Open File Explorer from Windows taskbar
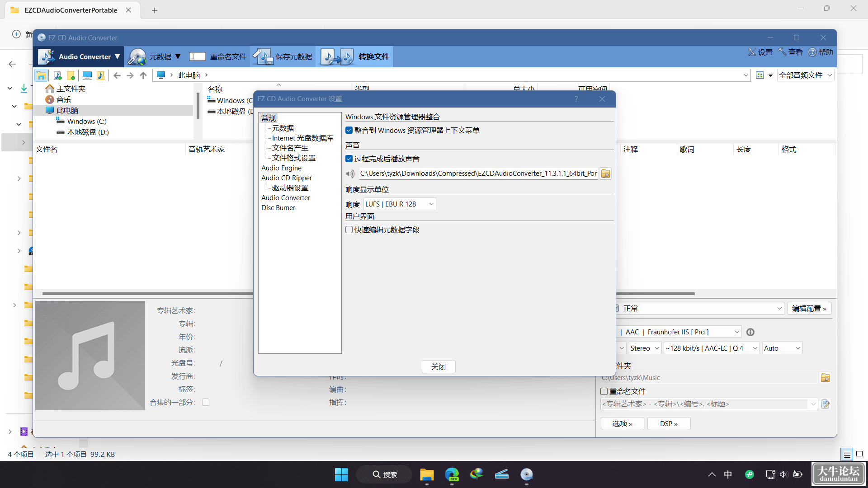This screenshot has width=868, height=488. (x=427, y=474)
